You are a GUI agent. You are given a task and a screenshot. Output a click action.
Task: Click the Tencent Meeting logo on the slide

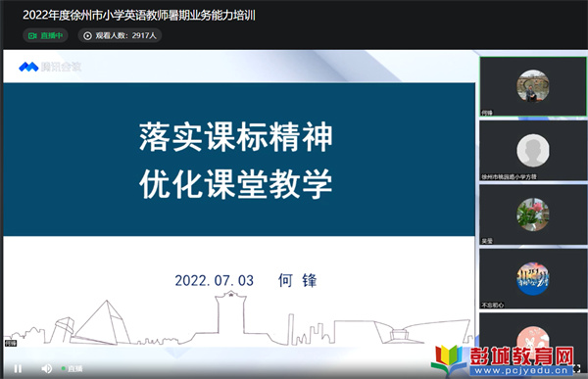pyautogui.click(x=50, y=67)
